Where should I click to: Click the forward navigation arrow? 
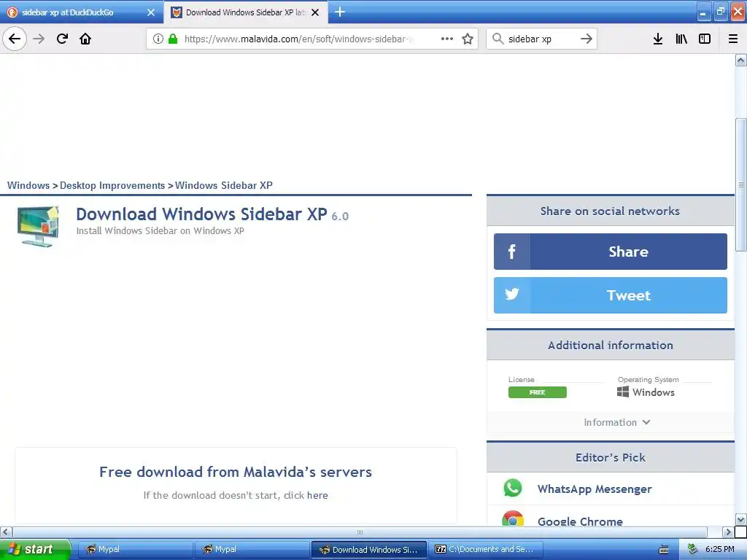pos(39,39)
